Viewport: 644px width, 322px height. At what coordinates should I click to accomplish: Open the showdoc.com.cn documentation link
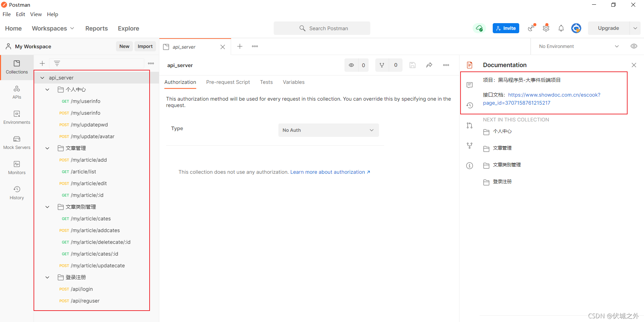[542, 99]
